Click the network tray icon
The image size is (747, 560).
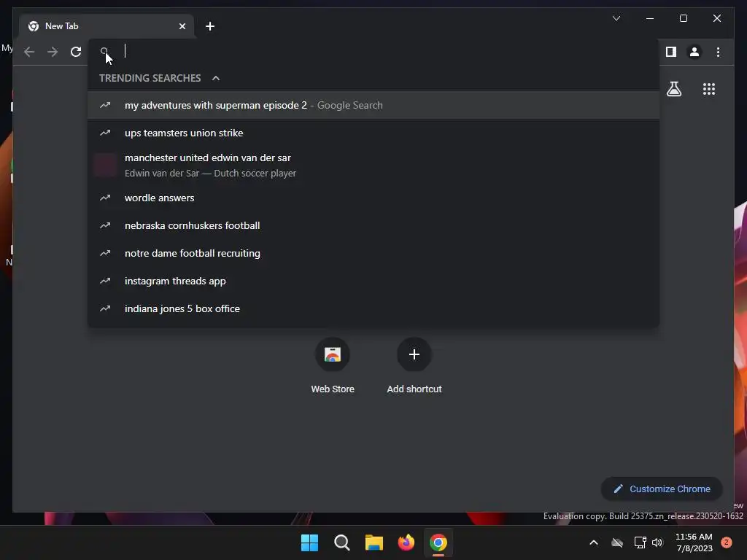click(640, 542)
